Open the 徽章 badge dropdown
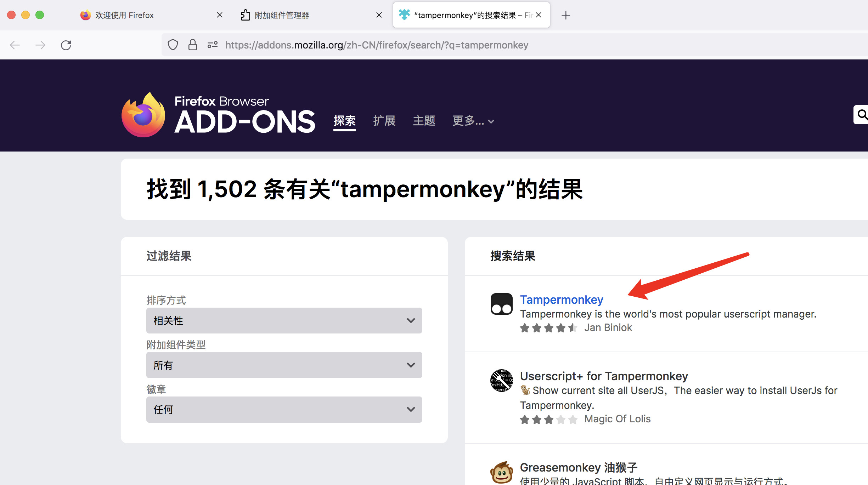Screen dimensions: 868x485 (284, 410)
